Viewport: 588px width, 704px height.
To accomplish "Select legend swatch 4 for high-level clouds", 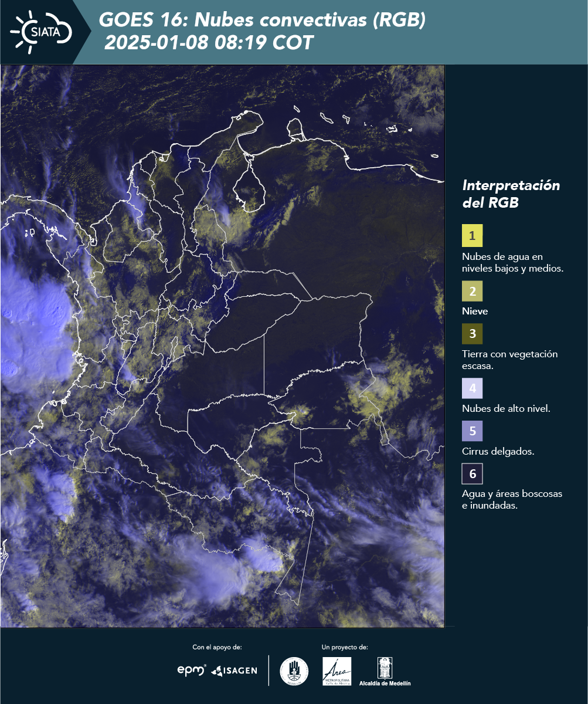I will point(472,388).
